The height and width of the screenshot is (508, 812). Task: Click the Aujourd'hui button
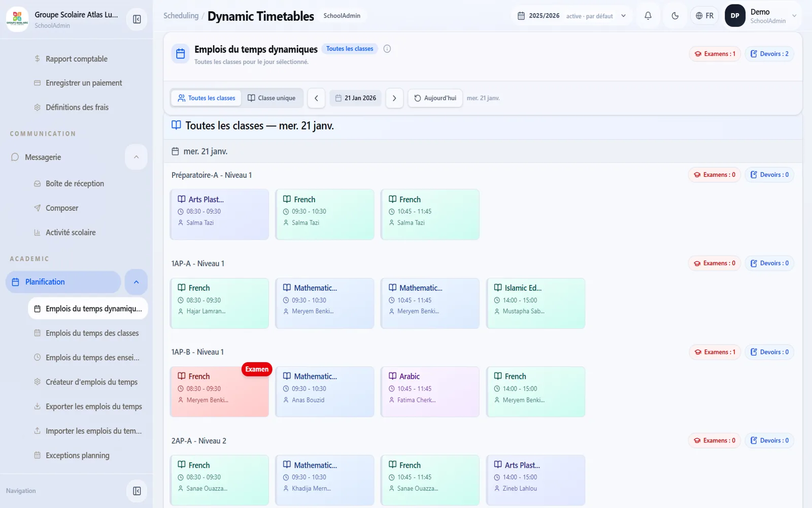point(435,98)
